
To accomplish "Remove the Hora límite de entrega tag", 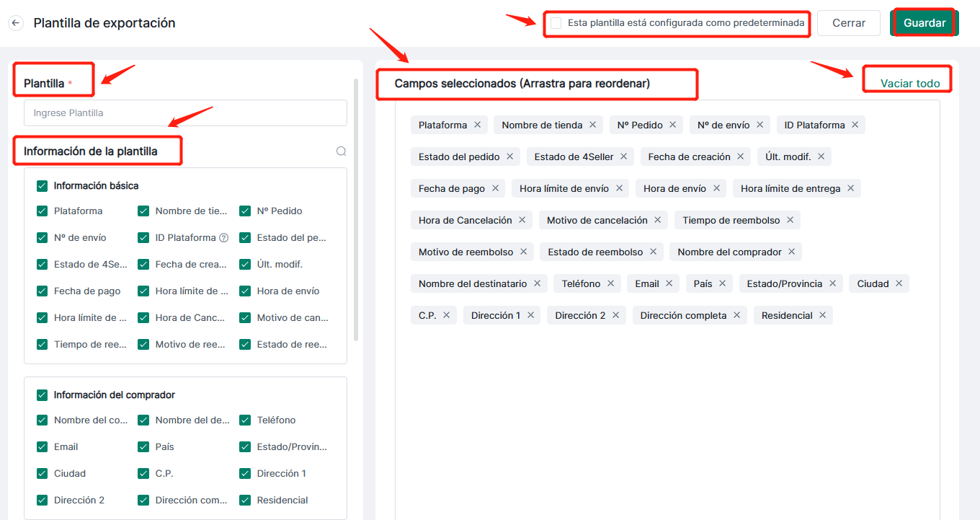I will click(x=850, y=188).
